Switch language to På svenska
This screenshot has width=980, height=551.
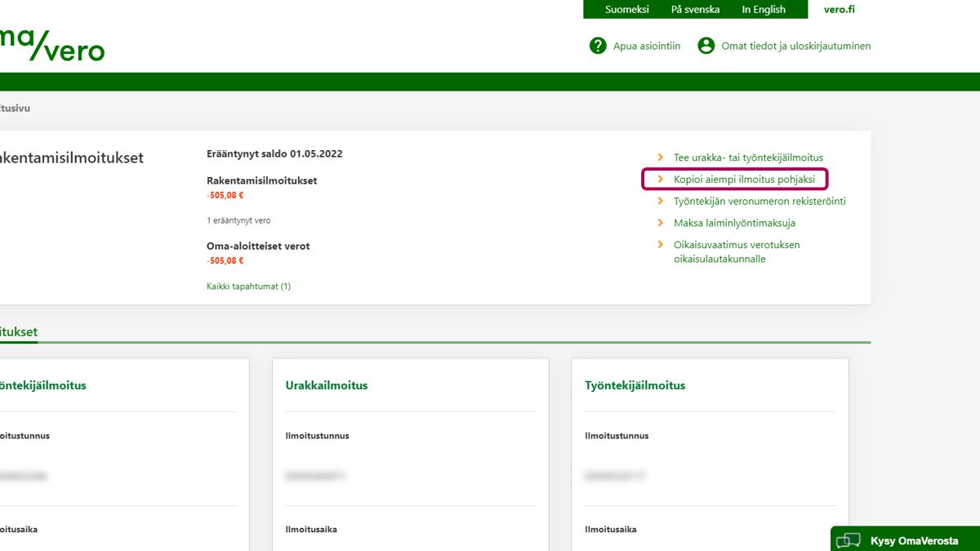695,10
